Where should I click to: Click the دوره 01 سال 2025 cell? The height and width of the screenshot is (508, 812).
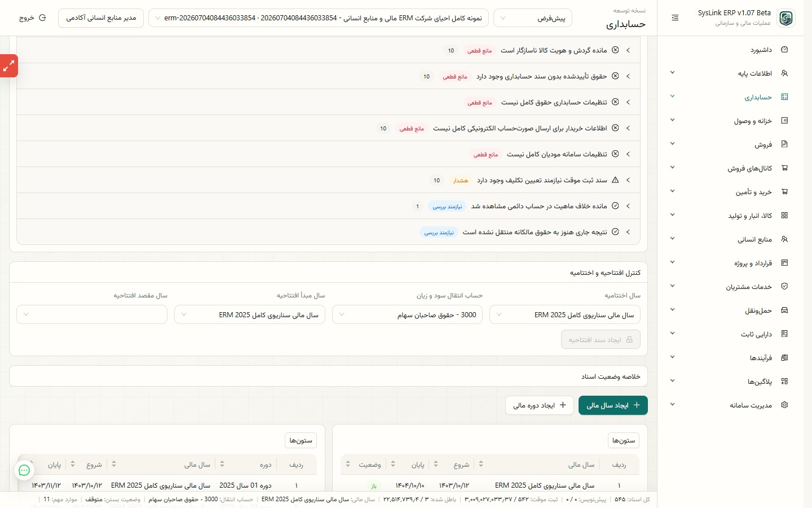tap(245, 485)
